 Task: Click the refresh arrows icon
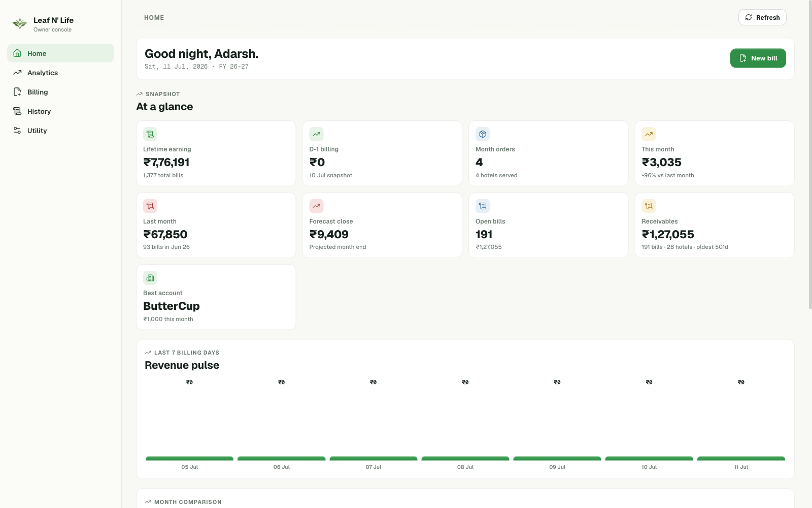tap(749, 17)
